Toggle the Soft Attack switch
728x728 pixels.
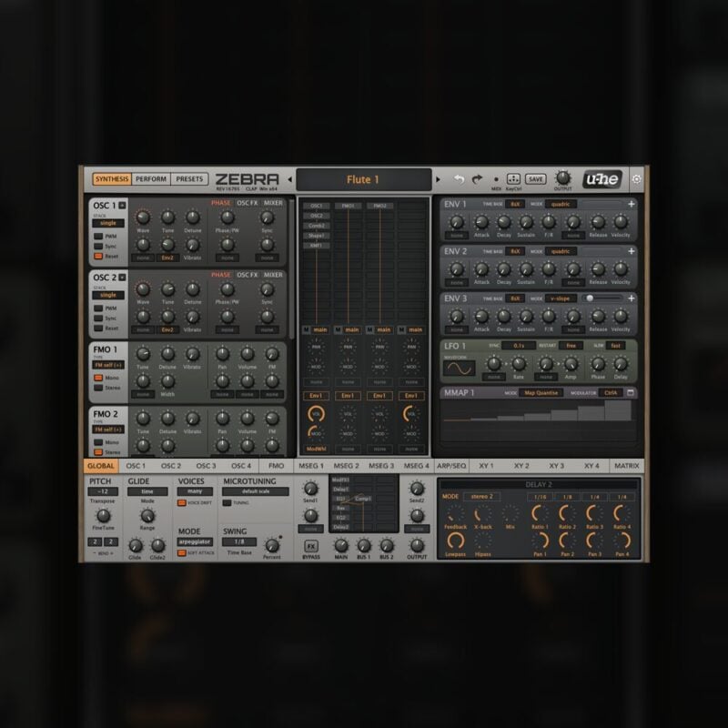pos(181,553)
